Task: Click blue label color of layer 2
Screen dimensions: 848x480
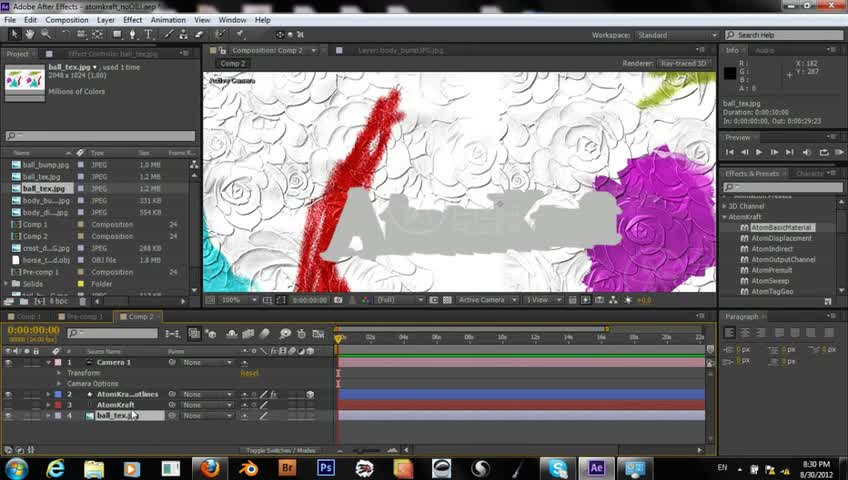Action: tap(58, 395)
